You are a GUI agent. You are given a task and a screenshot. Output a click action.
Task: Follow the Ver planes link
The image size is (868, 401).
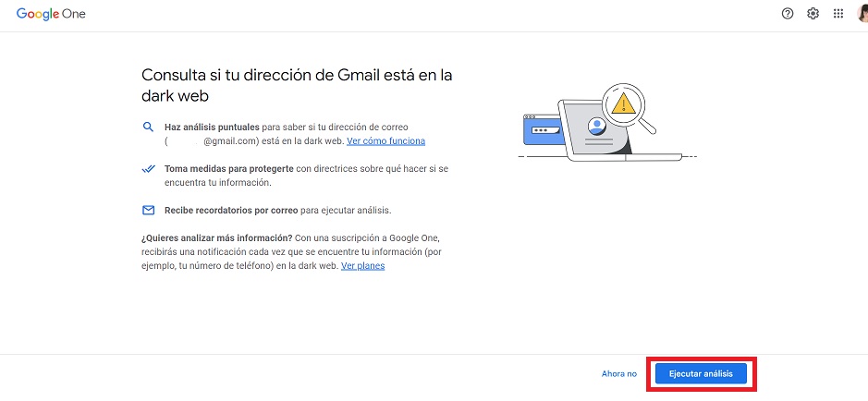(x=362, y=266)
